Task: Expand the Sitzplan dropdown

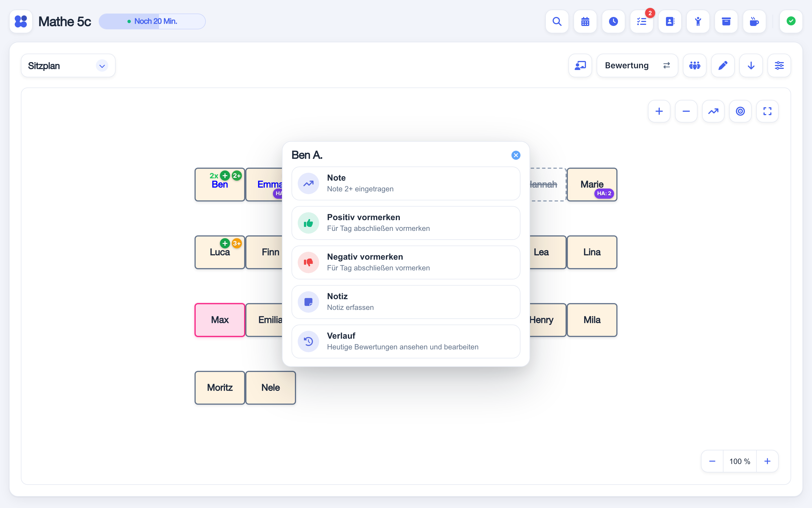Action: [68, 65]
